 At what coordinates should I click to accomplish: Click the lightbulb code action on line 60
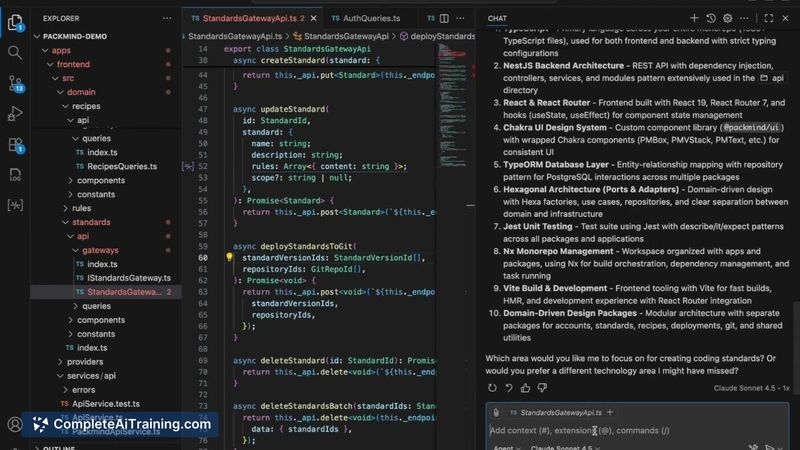tap(229, 257)
